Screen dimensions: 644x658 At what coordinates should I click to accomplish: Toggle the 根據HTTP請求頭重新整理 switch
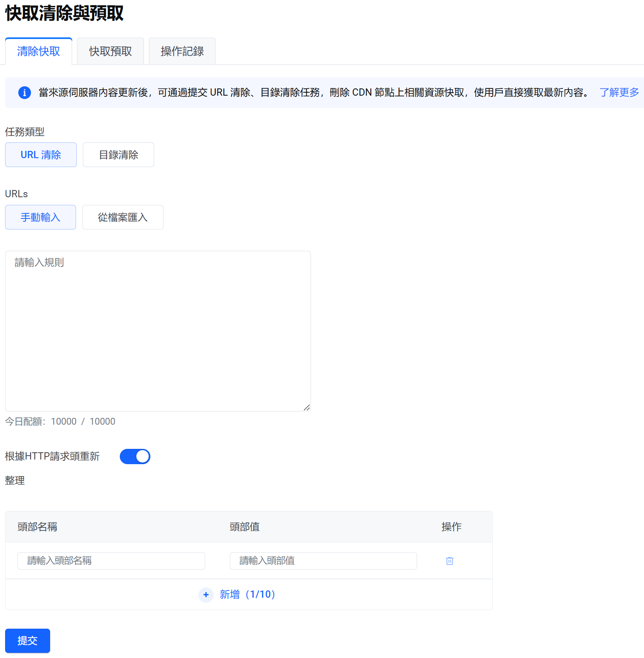[x=135, y=457]
